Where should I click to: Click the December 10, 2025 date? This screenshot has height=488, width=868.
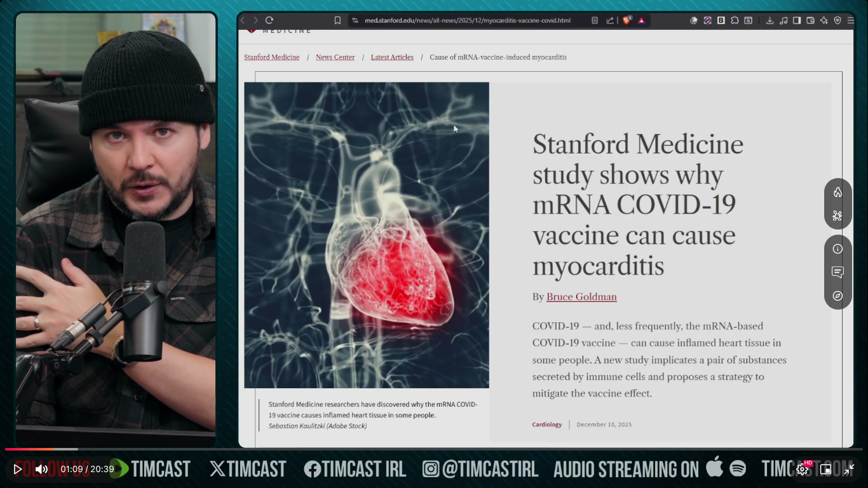click(x=604, y=424)
